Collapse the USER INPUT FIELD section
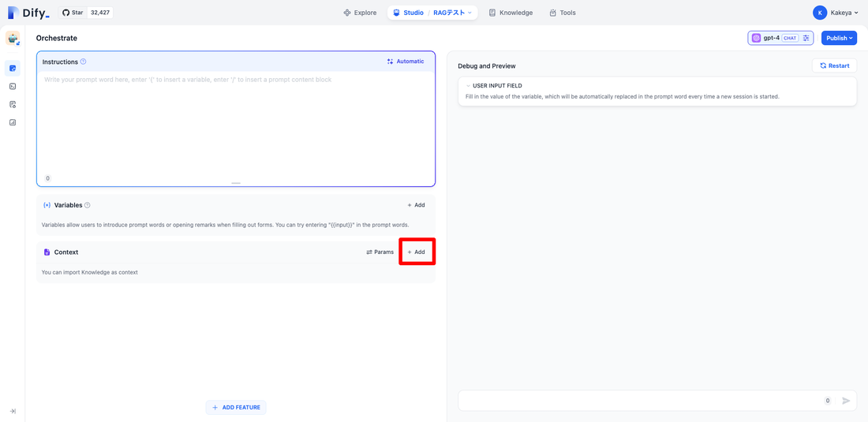Viewport: 868px width, 422px height. [x=468, y=86]
